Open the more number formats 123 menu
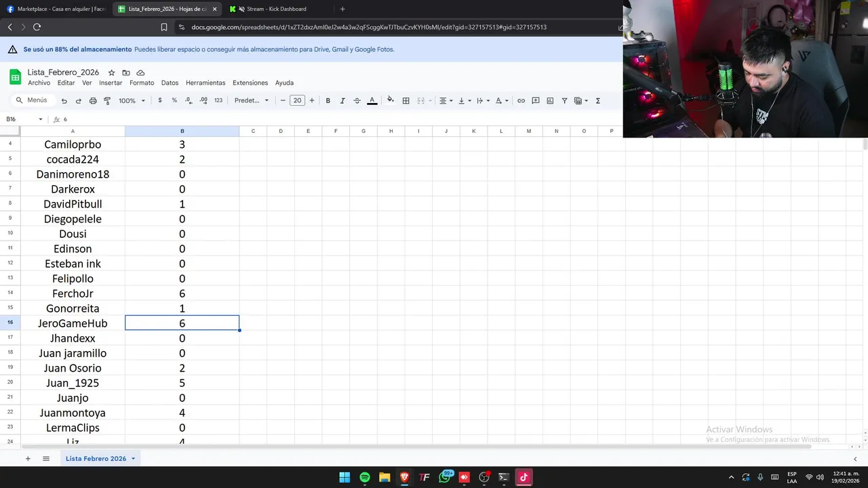The width and height of the screenshot is (868, 488). pos(218,100)
